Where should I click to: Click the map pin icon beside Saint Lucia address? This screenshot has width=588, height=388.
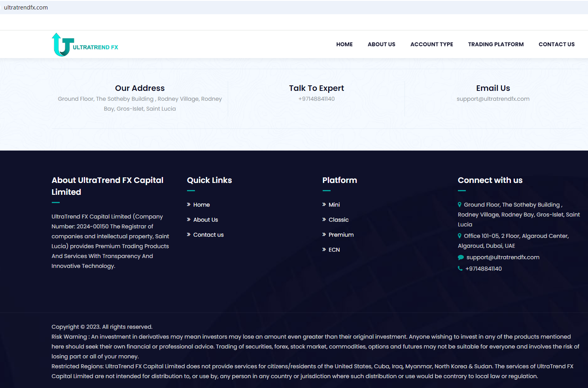pos(459,205)
